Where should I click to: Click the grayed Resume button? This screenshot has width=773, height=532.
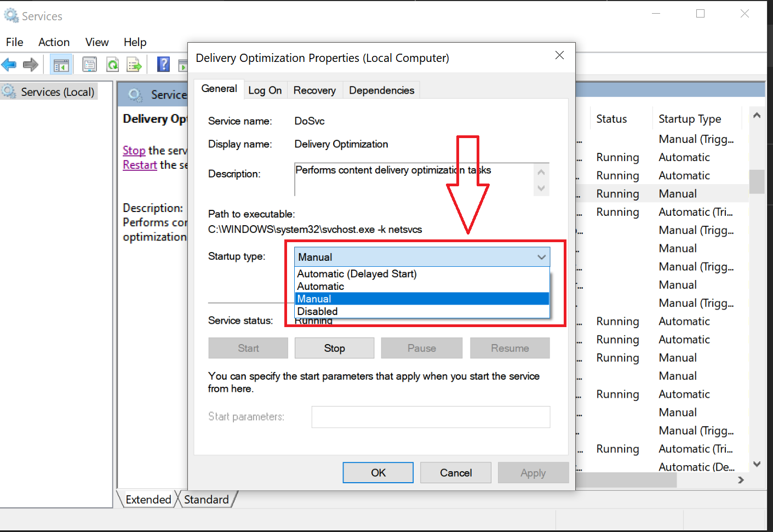click(x=510, y=348)
